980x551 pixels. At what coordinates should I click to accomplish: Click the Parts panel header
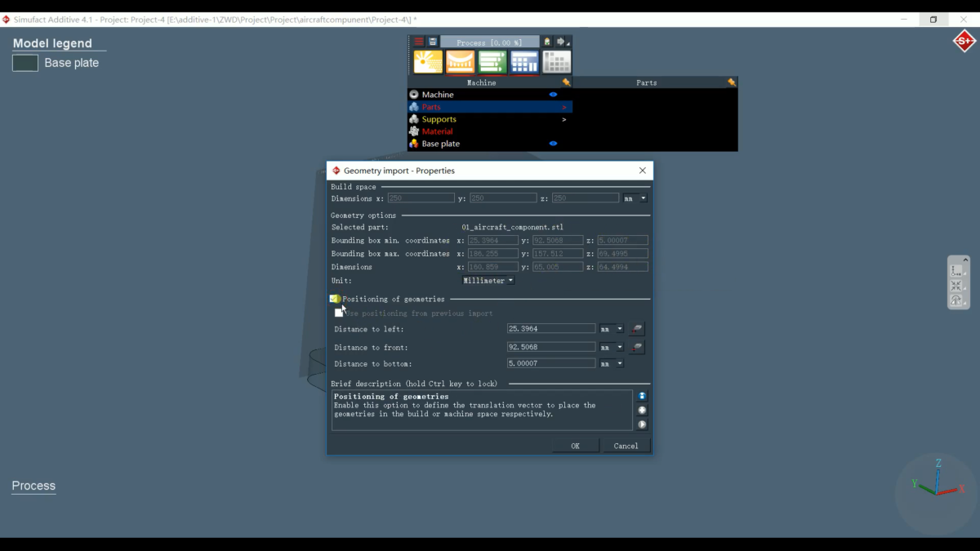point(647,82)
